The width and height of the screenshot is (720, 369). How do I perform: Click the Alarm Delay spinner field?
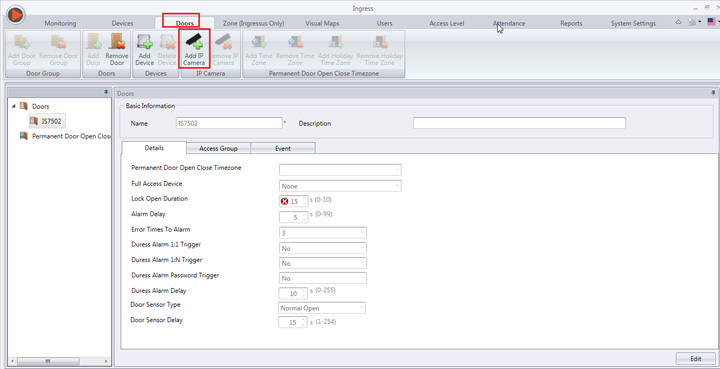pos(294,217)
